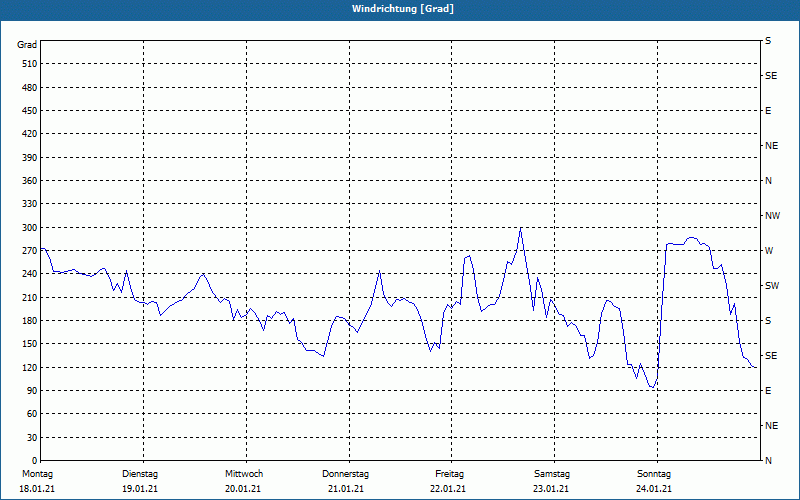Select the 480 degree axis label
The image size is (800, 500).
(x=29, y=88)
